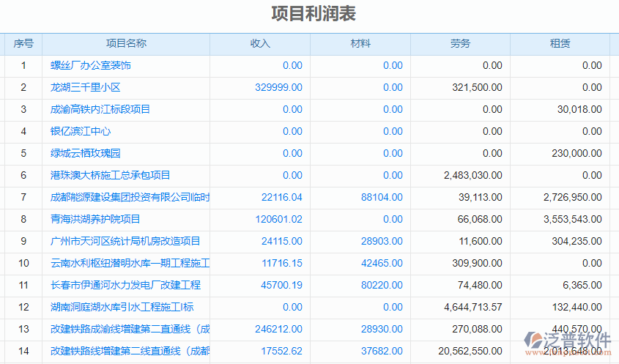Click material value 37682.00
This screenshot has width=619, height=364.
pyautogui.click(x=382, y=351)
